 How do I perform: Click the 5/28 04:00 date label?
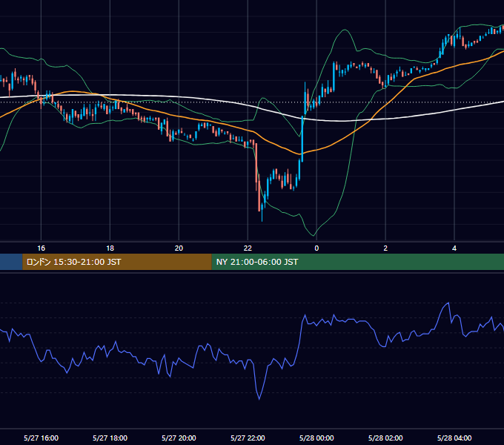click(x=454, y=438)
